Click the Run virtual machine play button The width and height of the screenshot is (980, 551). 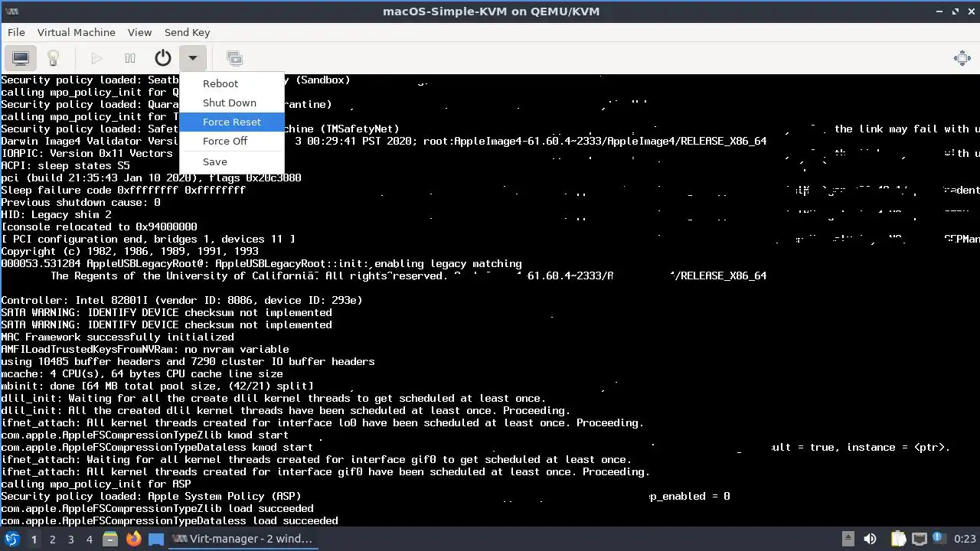pos(96,58)
